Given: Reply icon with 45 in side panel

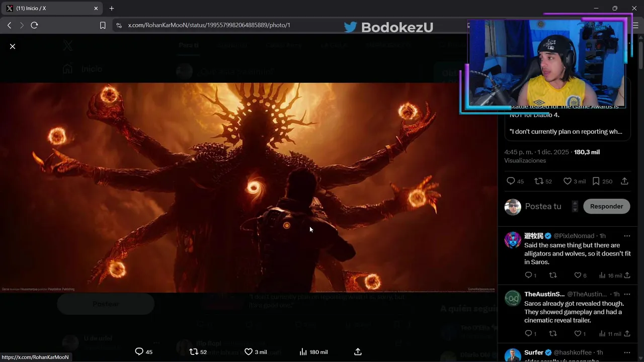Looking at the screenshot, I should point(511,181).
